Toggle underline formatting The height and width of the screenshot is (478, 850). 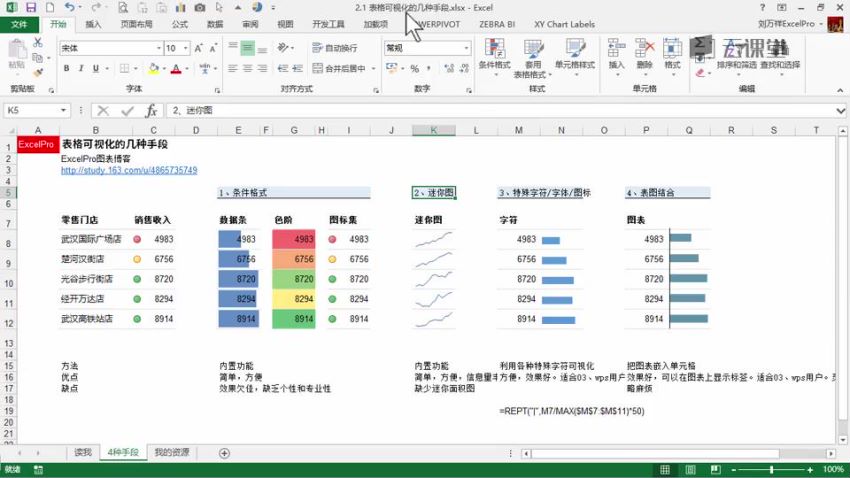[x=96, y=68]
